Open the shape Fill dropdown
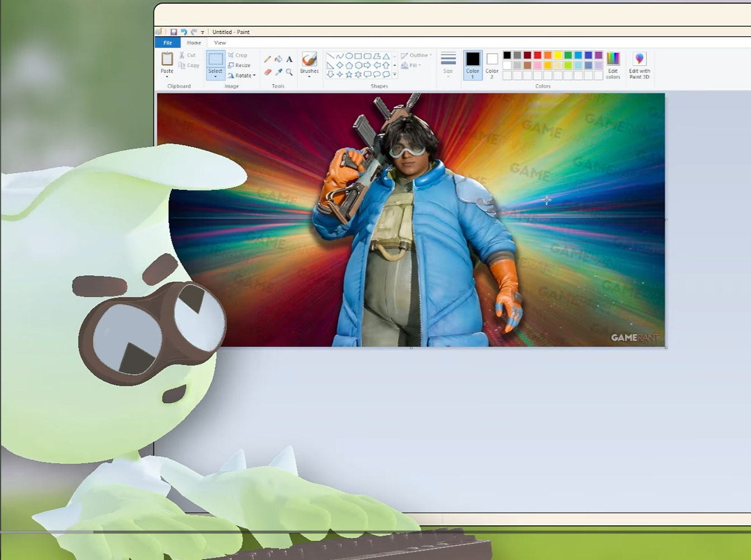Viewport: 751px width, 560px height. [x=411, y=65]
